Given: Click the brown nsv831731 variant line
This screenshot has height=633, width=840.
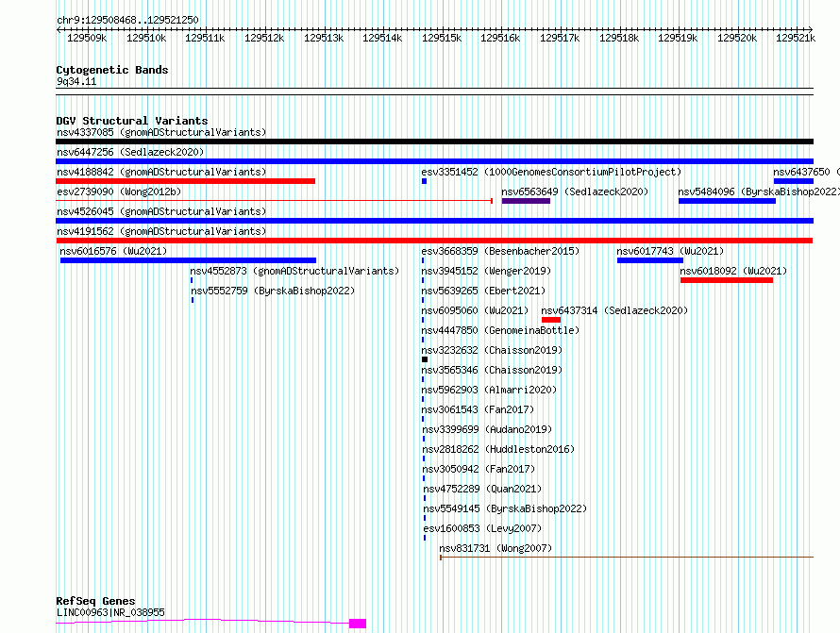Looking at the screenshot, I should [627, 558].
